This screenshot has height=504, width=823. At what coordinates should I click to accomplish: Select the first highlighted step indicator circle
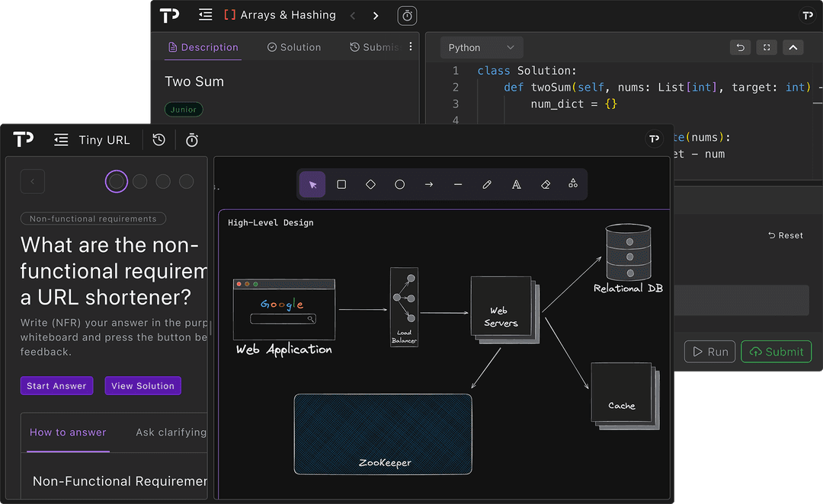click(x=117, y=181)
